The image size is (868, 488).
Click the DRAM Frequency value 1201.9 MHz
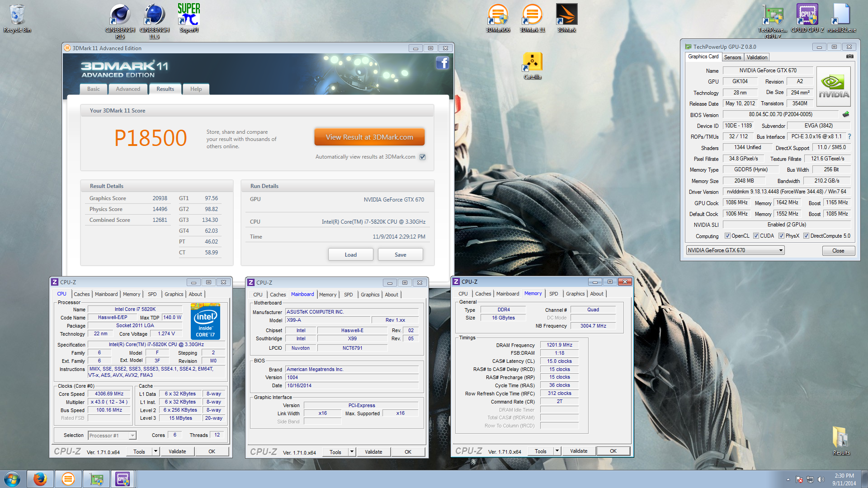tap(559, 345)
